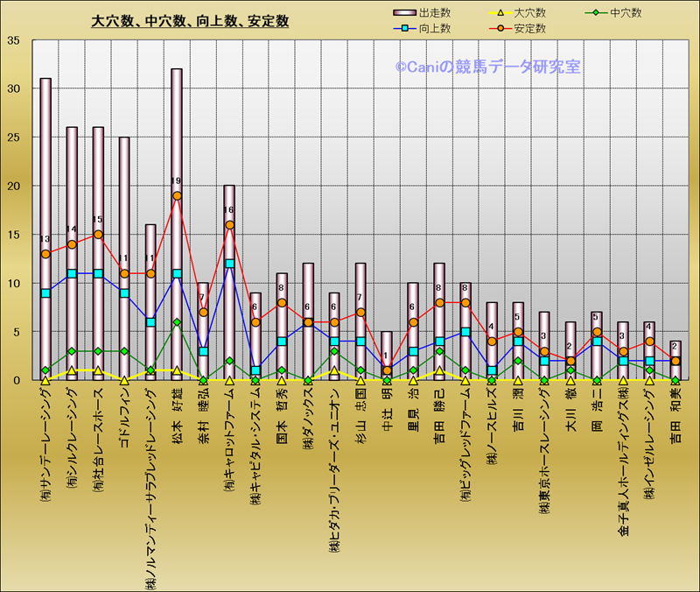Open the ©Caniの競馬データ研究室 watermark text

(487, 67)
